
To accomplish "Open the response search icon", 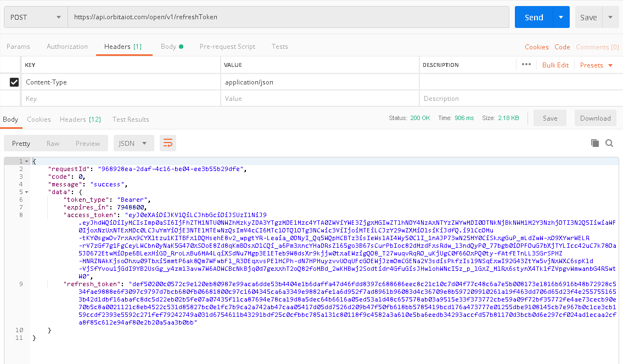I will [x=609, y=143].
